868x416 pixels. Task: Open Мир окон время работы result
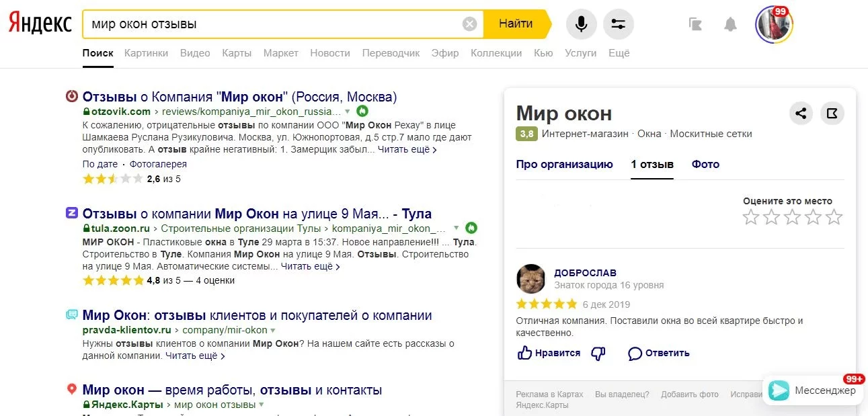(x=233, y=390)
